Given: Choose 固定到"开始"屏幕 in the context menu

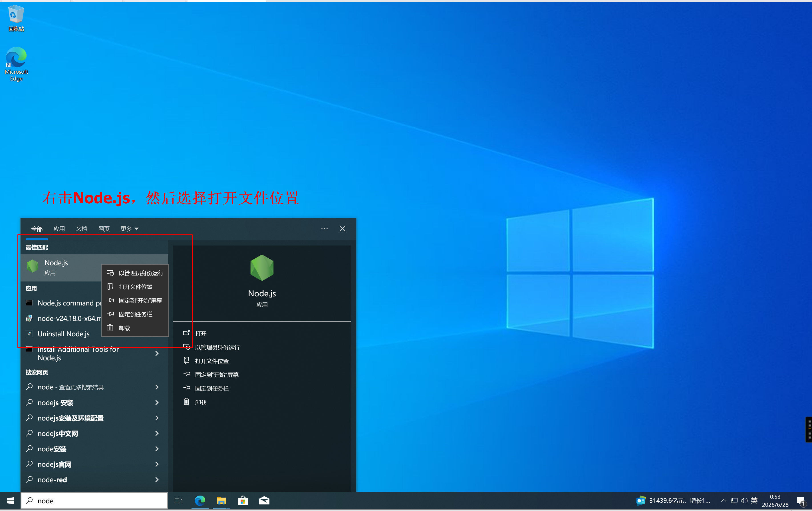Looking at the screenshot, I should 135,301.
